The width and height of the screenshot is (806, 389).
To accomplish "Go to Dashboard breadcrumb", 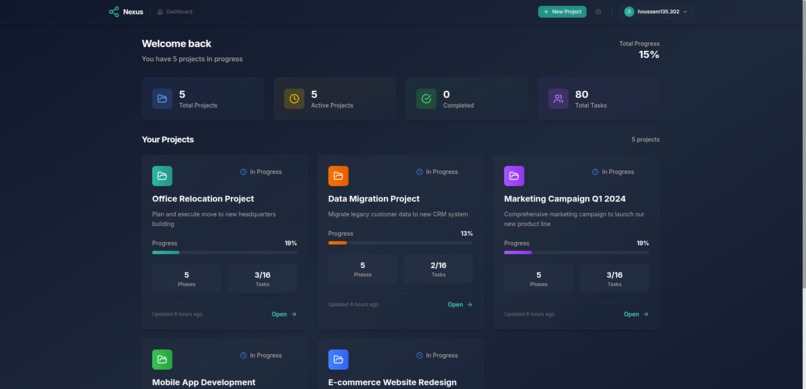I will (175, 12).
